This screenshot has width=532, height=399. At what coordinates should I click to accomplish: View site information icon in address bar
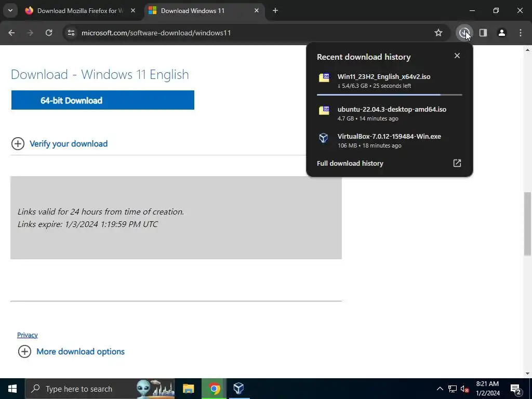pos(71,33)
